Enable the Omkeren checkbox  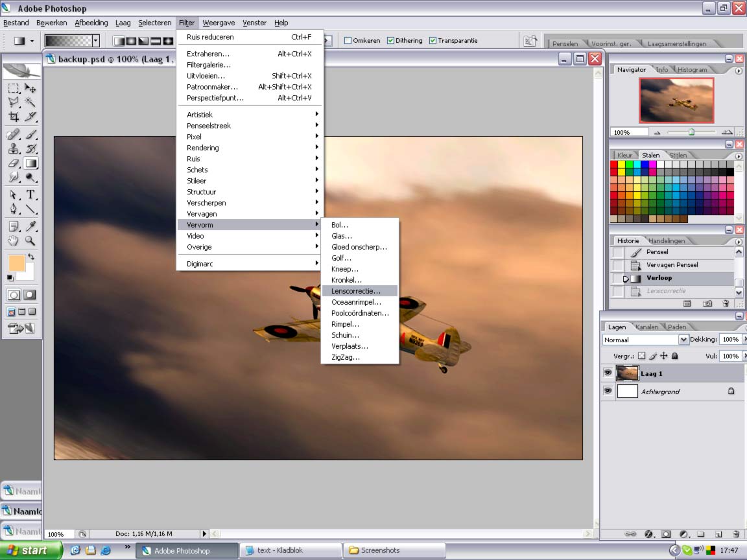click(348, 41)
